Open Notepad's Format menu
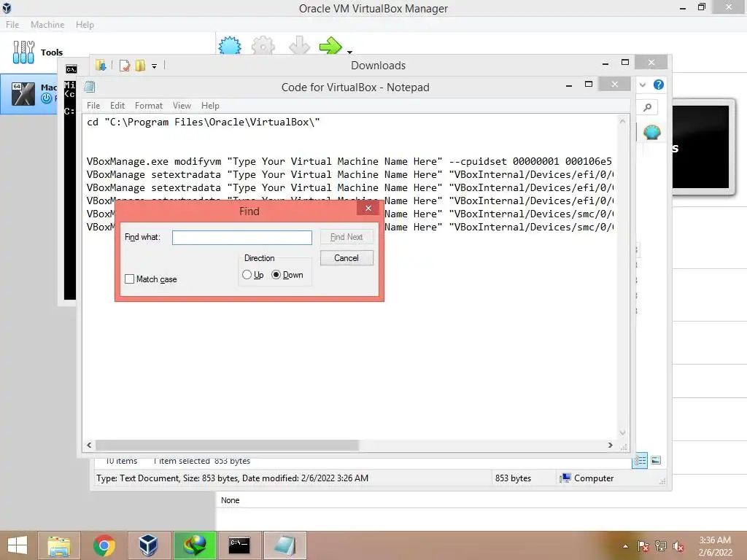Screen dimensions: 747x560 pos(149,106)
